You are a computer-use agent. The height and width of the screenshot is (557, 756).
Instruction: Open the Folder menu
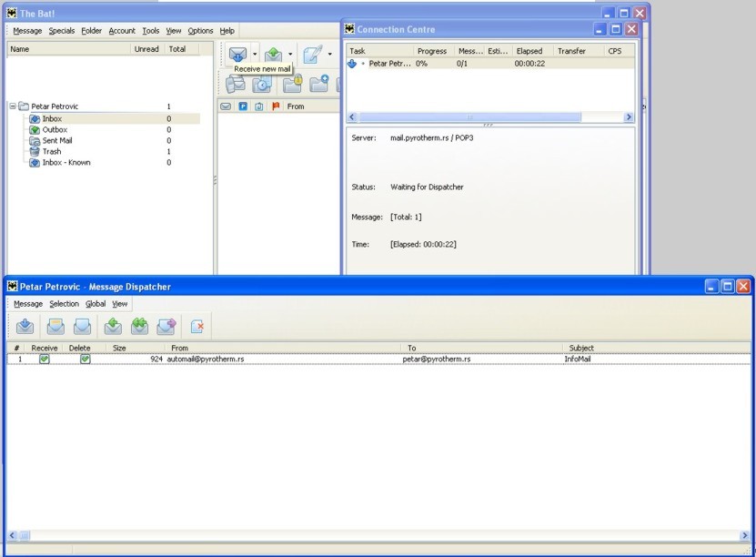click(x=92, y=30)
